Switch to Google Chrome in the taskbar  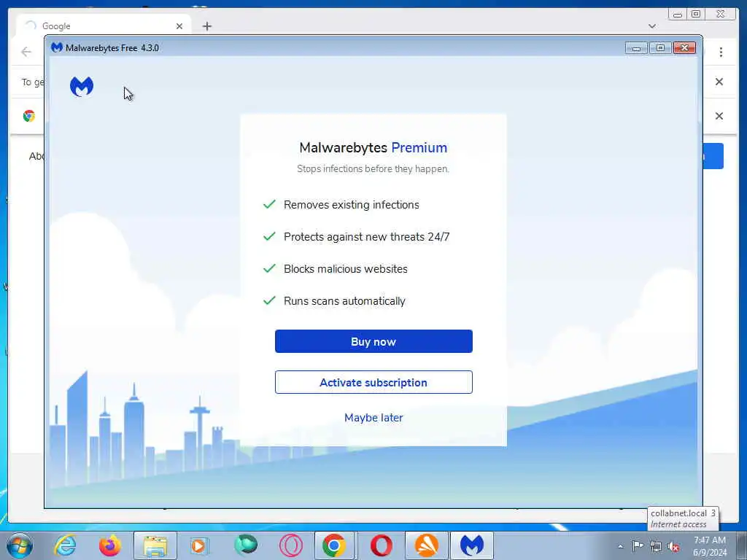coord(334,545)
